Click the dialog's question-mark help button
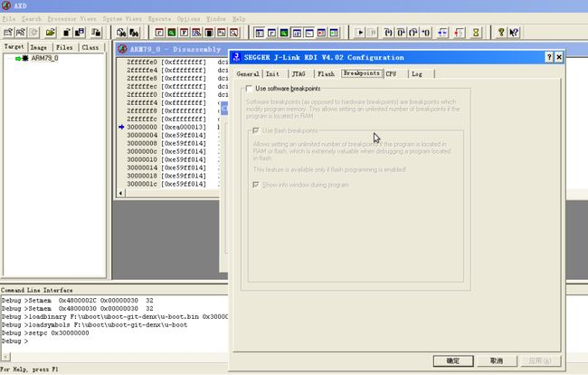The height and width of the screenshot is (375, 588). [549, 57]
